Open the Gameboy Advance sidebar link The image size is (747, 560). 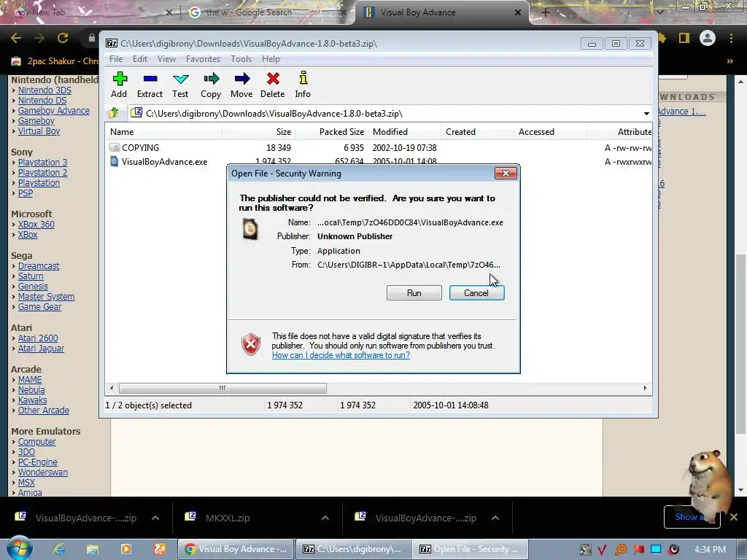pyautogui.click(x=54, y=111)
